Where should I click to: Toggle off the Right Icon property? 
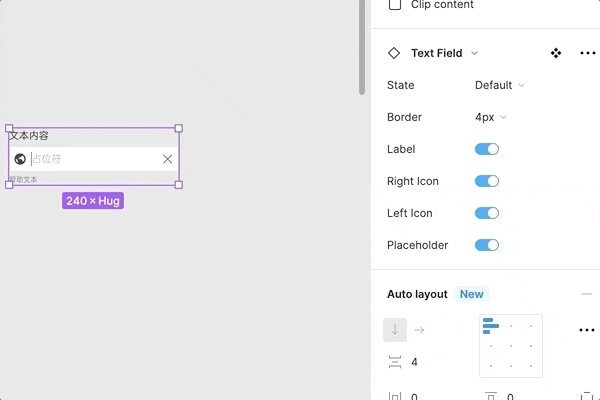486,181
